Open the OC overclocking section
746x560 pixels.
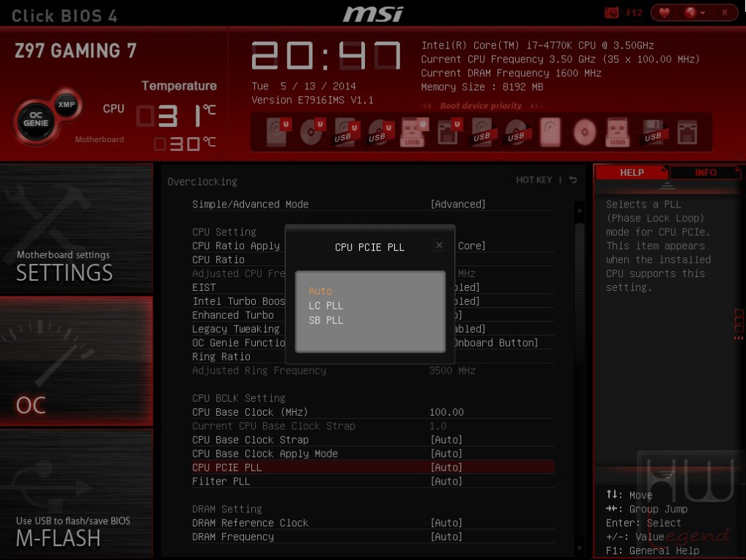(x=76, y=361)
